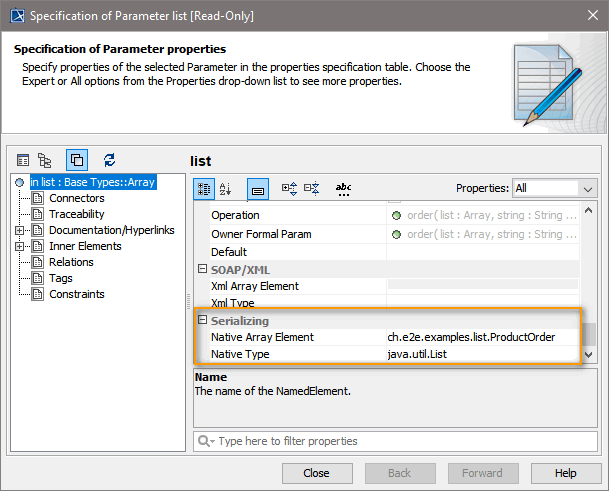Click the alphabetical sort icon
This screenshot has height=491, width=609.
(225, 188)
